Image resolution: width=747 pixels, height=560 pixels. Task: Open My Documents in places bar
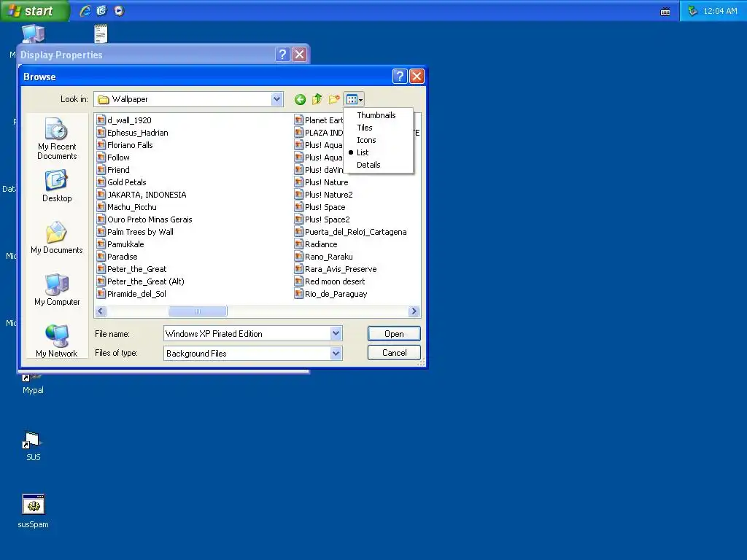pos(57,238)
